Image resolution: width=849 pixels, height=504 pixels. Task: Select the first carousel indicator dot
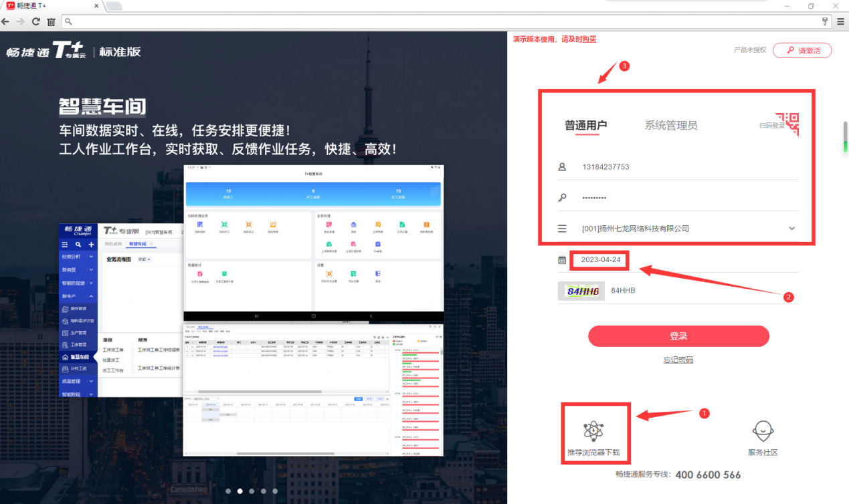[x=227, y=491]
